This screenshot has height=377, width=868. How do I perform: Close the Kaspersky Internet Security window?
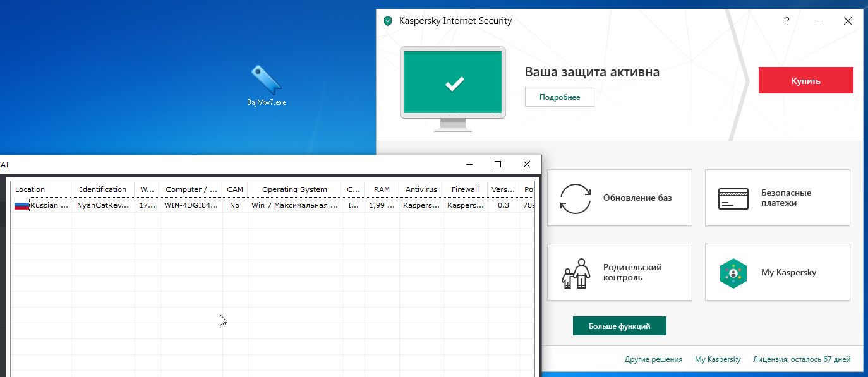848,21
